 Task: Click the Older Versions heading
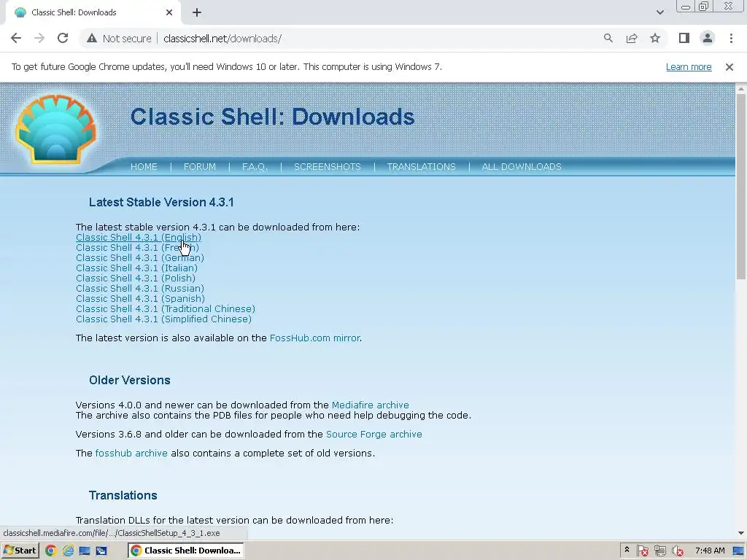pos(130,381)
